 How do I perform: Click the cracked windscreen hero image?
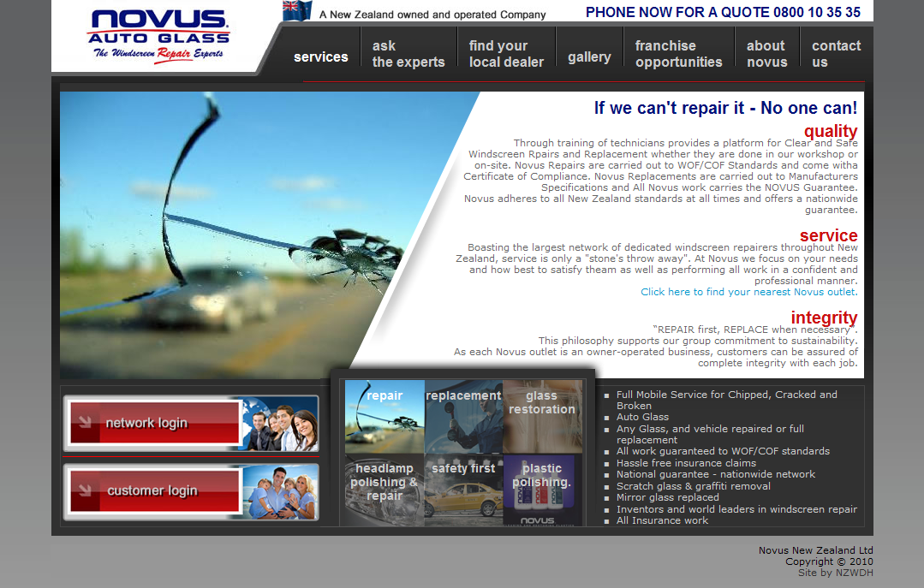[x=235, y=235]
